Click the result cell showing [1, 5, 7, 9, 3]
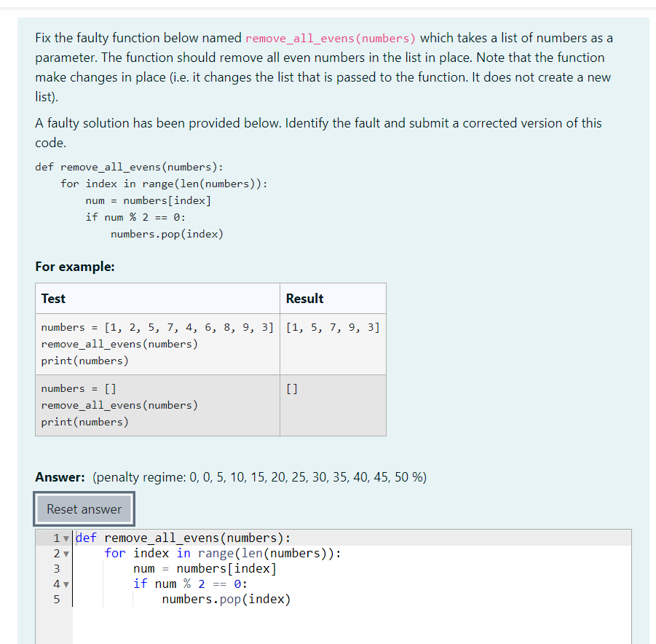Screen dimensions: 656x644 pos(333,327)
